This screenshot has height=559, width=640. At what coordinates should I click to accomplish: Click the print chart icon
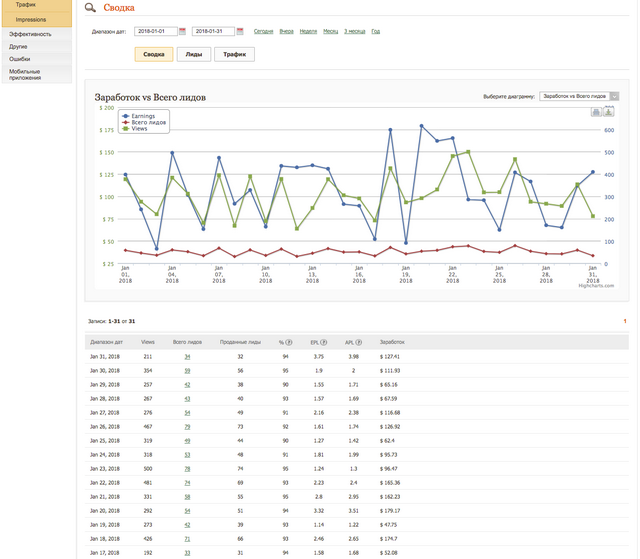click(x=596, y=112)
